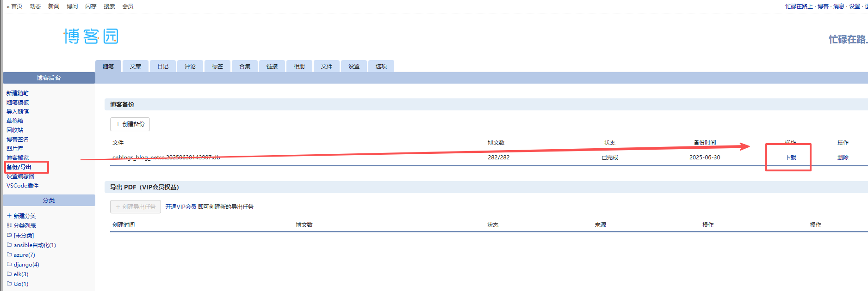This screenshot has width=868, height=291.
Task: Click the azure category folder icon
Action: (x=9, y=255)
